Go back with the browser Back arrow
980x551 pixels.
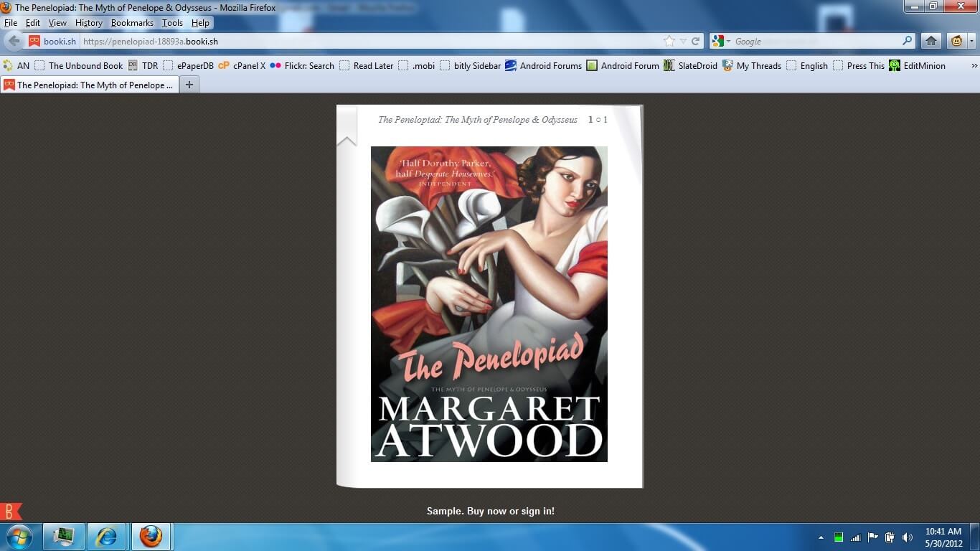point(14,41)
